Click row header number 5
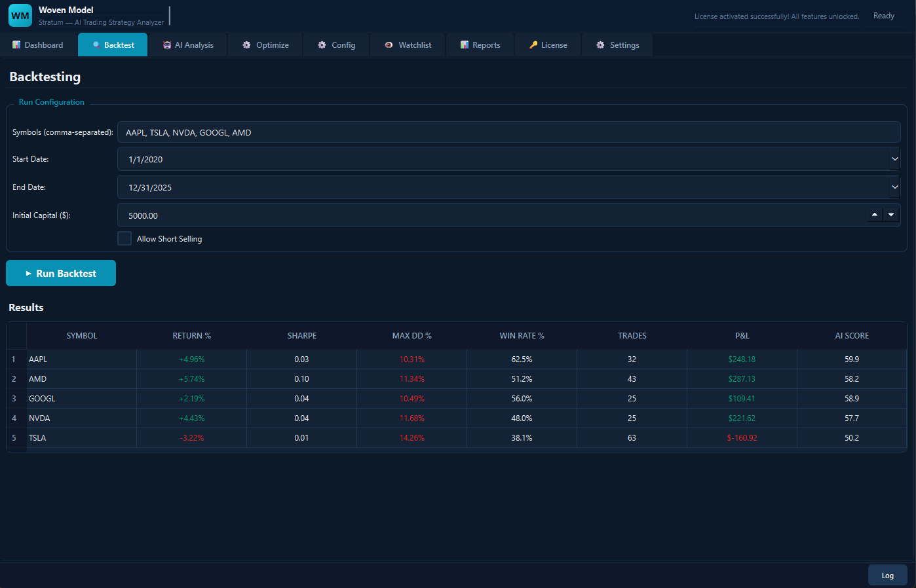 point(16,438)
